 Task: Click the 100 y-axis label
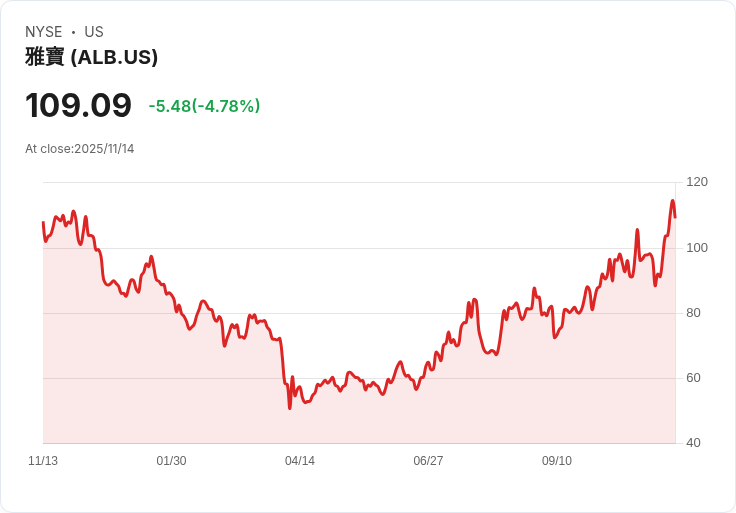697,248
